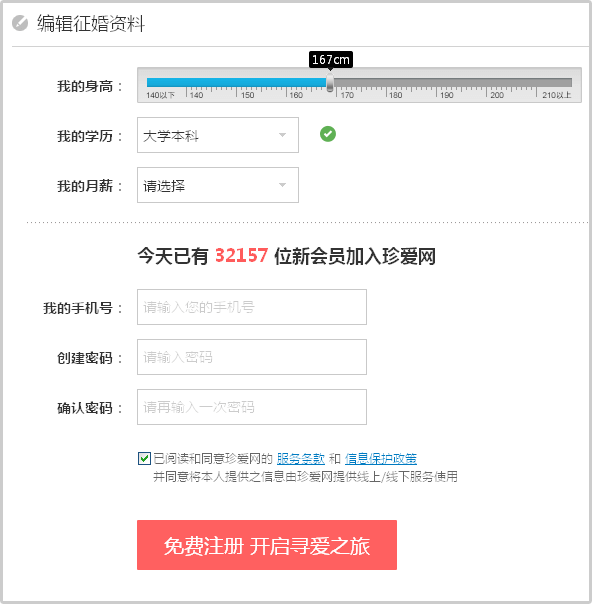The width and height of the screenshot is (593, 605).
Task: Click the 确认密码 label
Action: (x=90, y=408)
